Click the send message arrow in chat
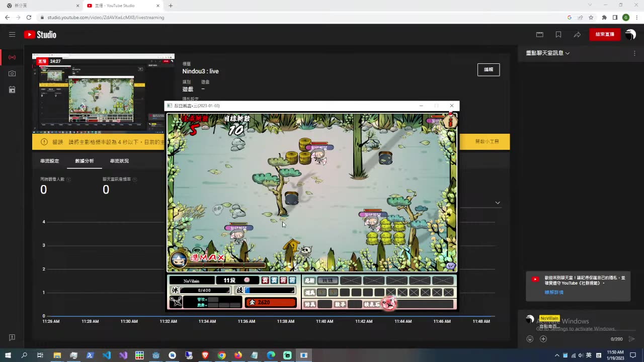This screenshot has height=362, width=644. [631, 339]
